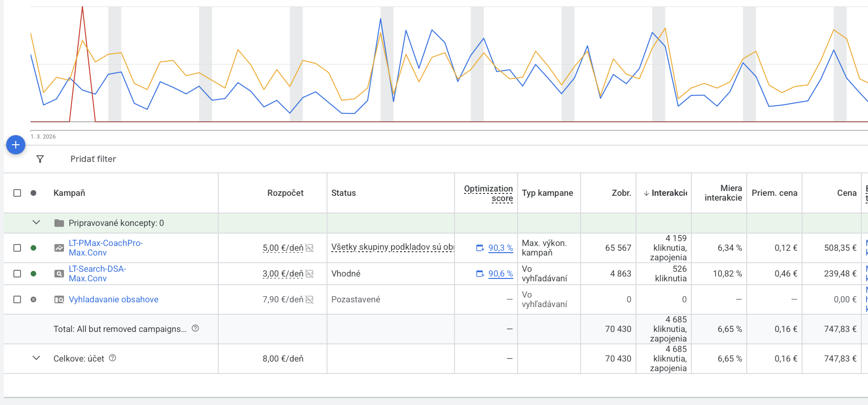Click search campaign icon beside LT-Search-DSA
This screenshot has height=405, width=868.
point(59,274)
